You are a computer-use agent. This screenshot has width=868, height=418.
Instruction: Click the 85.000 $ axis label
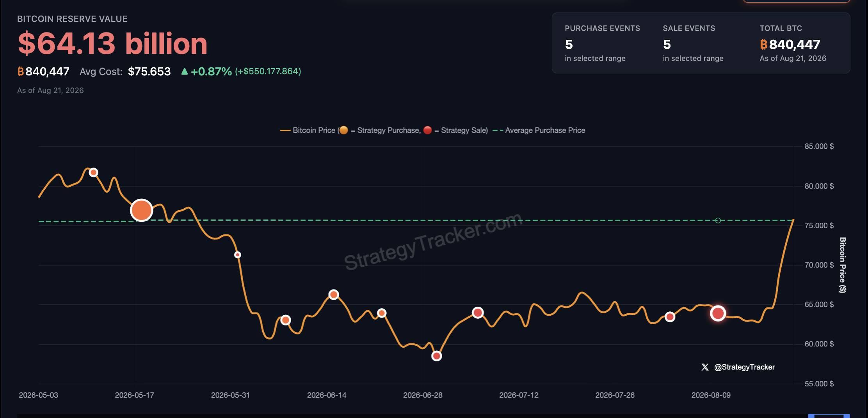tap(819, 146)
